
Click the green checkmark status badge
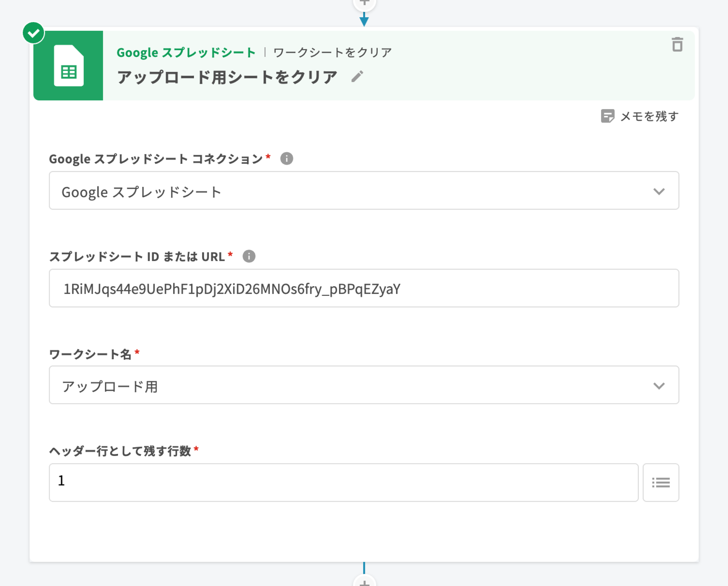34,33
